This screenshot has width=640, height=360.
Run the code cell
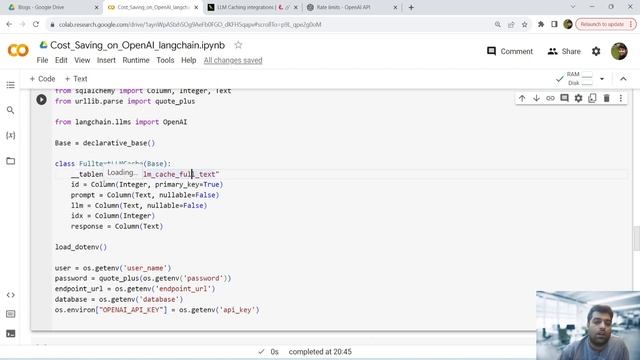[41, 99]
